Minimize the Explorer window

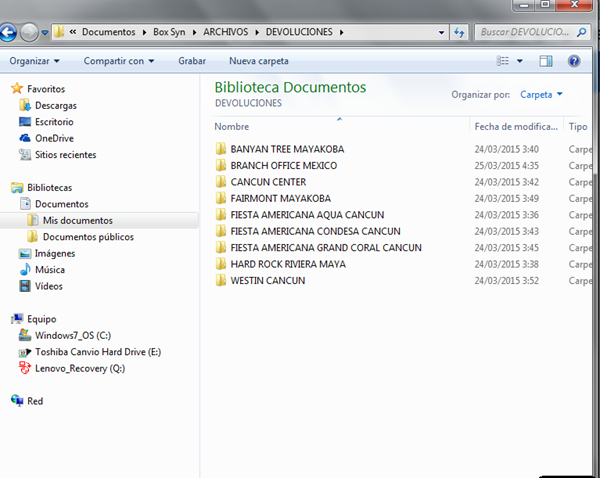(523, 5)
